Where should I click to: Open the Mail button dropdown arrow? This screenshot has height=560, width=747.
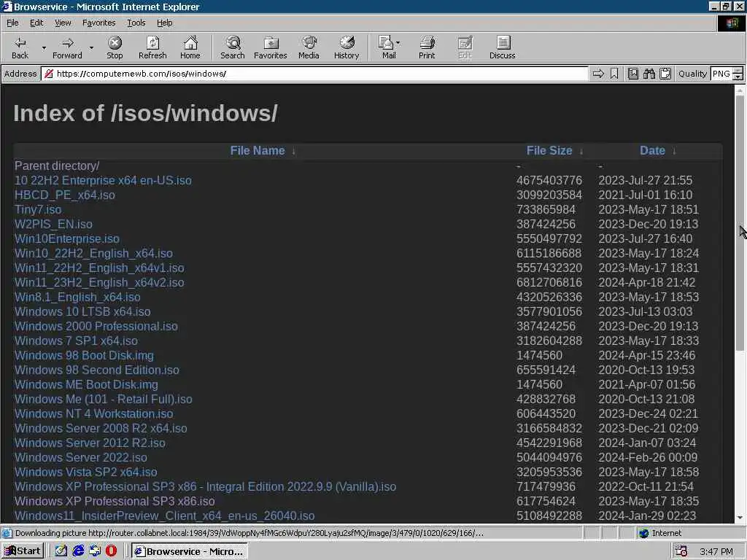[x=398, y=43]
